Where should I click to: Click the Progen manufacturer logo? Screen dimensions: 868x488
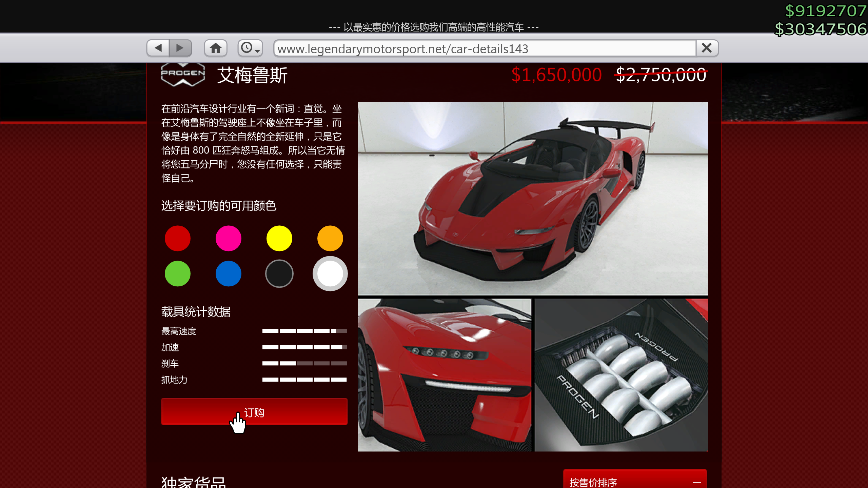[x=183, y=74]
